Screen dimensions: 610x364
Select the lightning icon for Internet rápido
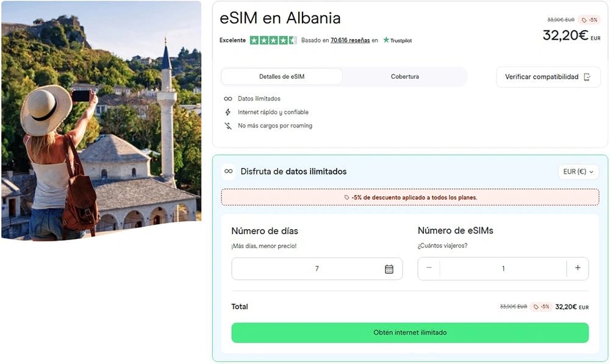click(227, 112)
